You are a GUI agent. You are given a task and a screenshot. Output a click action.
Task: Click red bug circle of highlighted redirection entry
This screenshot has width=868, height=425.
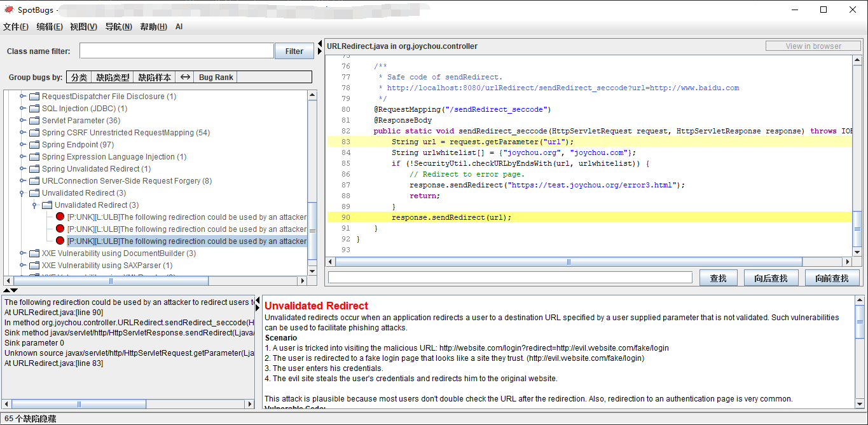[60, 241]
